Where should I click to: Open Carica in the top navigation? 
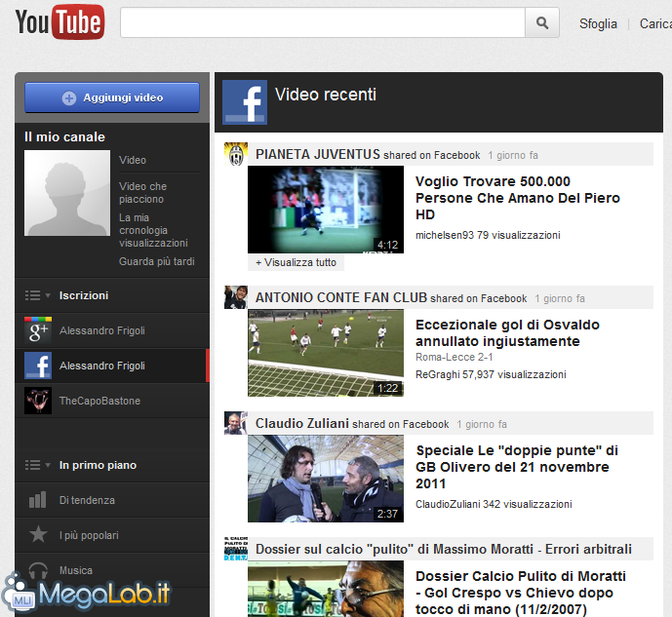pos(655,23)
